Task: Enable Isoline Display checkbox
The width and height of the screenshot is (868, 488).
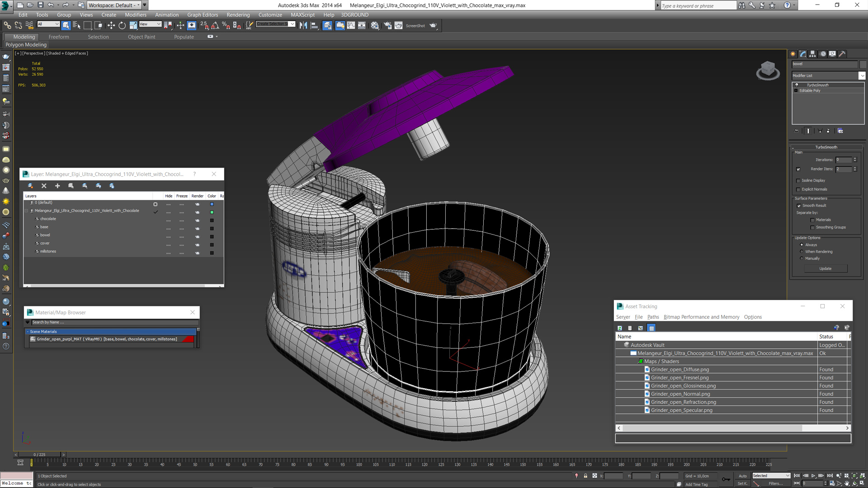Action: pos(798,181)
